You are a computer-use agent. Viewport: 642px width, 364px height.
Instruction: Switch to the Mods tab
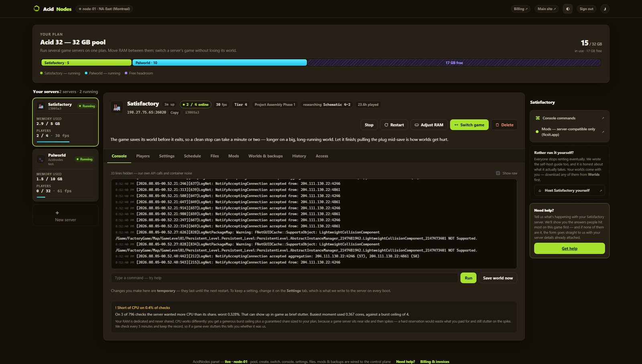pos(234,156)
